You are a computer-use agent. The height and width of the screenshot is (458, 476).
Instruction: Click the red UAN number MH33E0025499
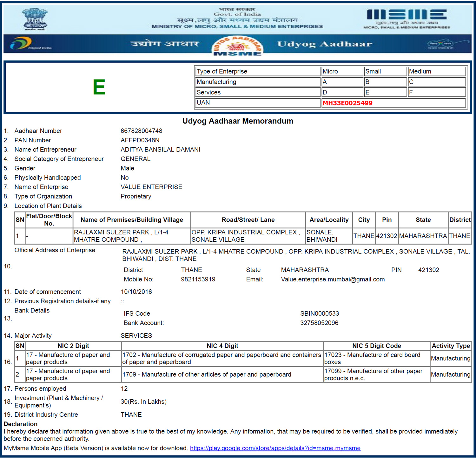tap(347, 103)
